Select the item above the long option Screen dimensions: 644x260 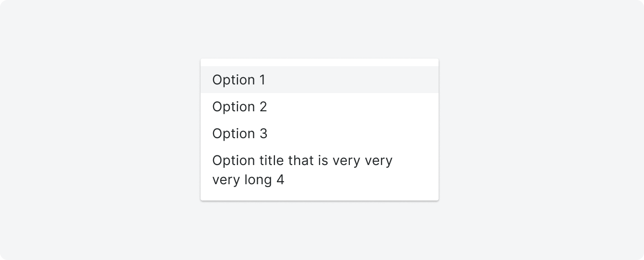tap(320, 133)
